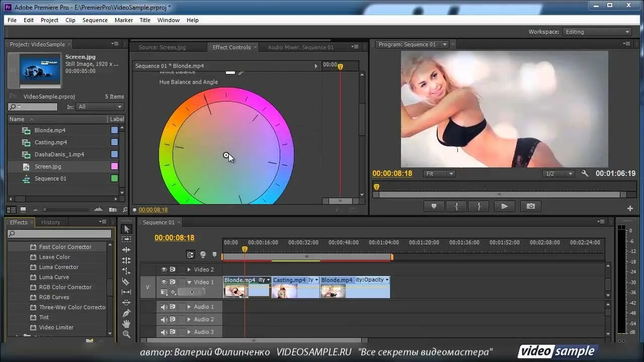Mute the Audio 1 track speaker
This screenshot has width=644, height=362.
pos(164,307)
